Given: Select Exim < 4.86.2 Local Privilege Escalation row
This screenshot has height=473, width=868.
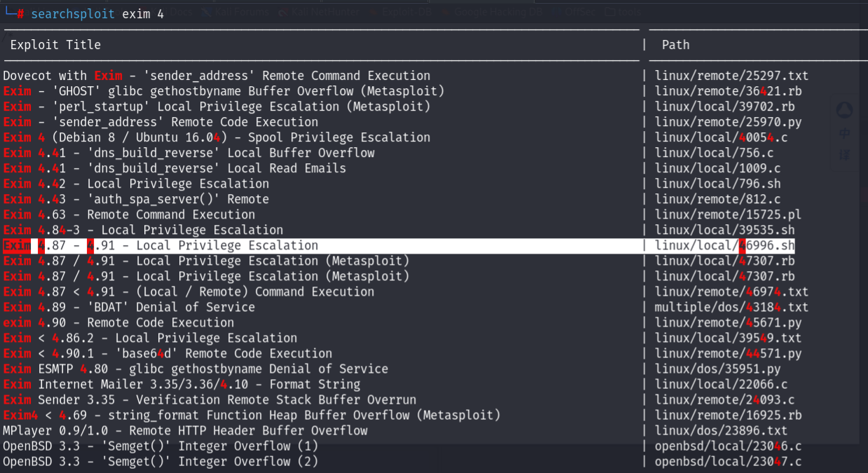Looking at the screenshot, I should (x=150, y=338).
